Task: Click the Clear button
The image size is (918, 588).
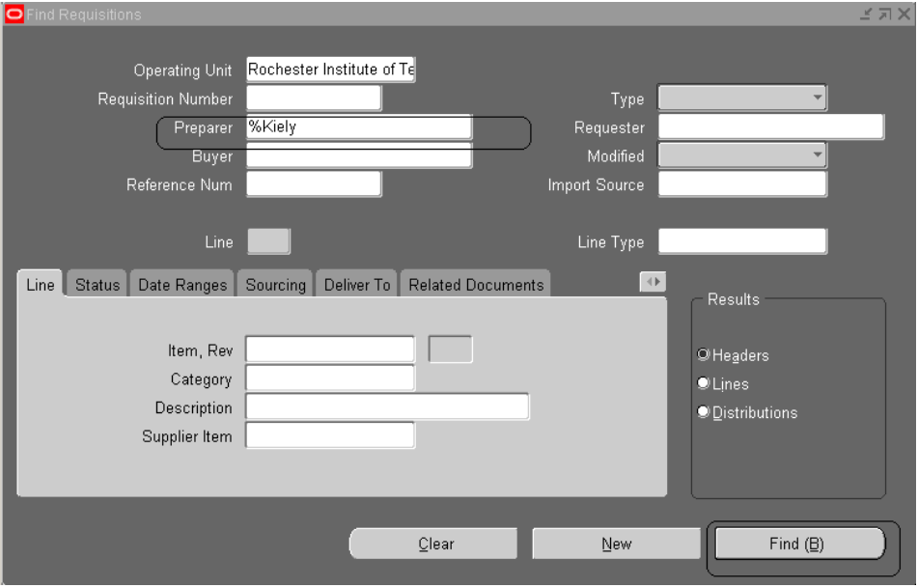Action: [x=432, y=545]
